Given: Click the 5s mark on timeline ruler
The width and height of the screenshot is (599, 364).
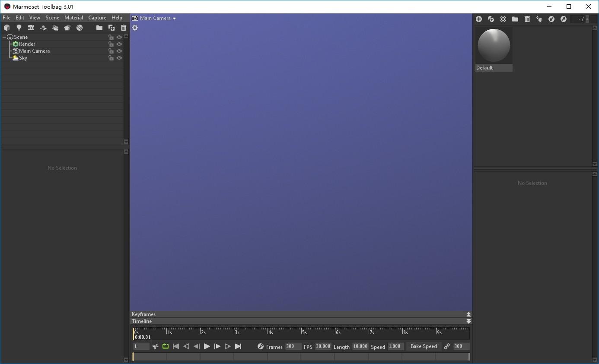Looking at the screenshot, I should click(304, 332).
